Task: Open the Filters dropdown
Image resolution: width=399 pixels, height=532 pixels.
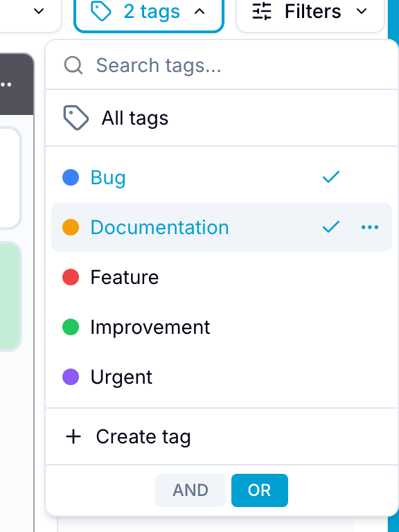Action: [x=310, y=12]
